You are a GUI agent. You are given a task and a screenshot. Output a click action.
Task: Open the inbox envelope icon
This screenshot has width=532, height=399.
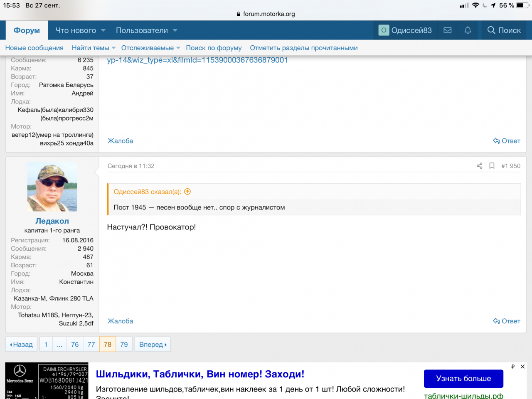448,30
